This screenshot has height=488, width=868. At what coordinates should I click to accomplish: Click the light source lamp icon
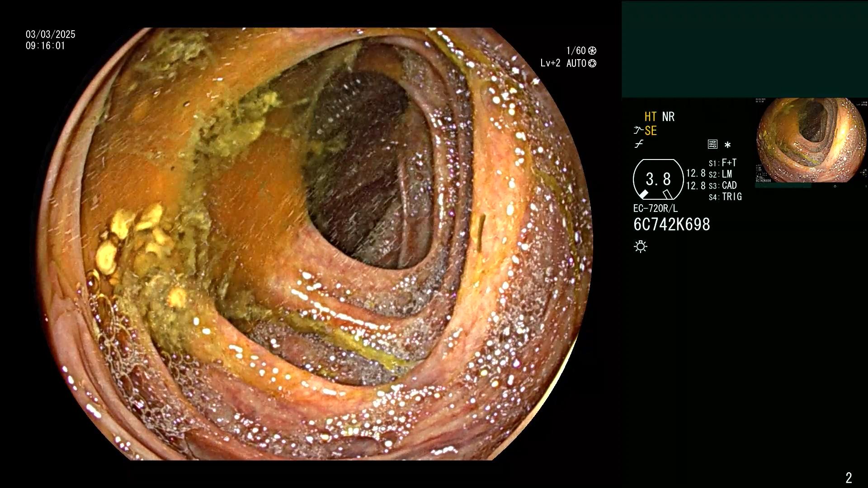[641, 247]
